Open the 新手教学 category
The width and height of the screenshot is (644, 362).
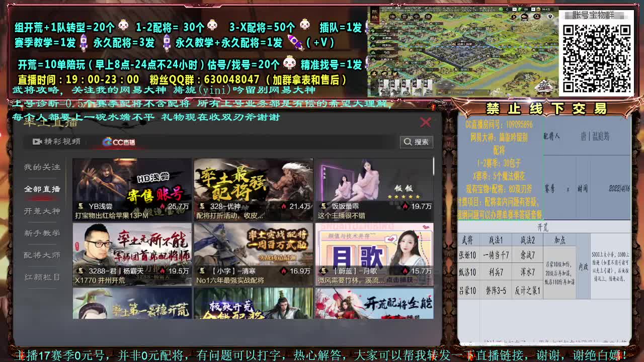coord(42,233)
